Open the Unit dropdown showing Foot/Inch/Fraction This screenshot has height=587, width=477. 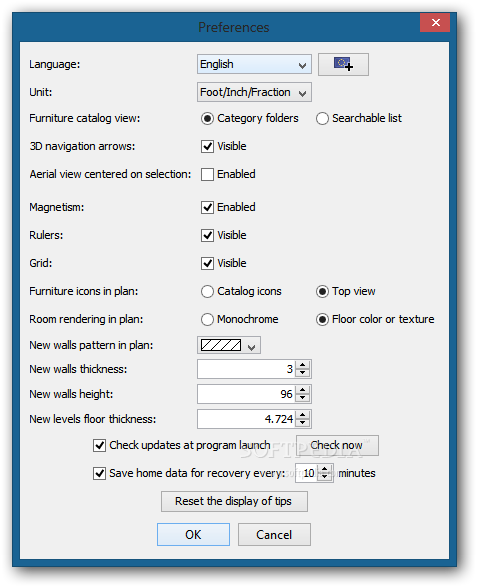click(x=254, y=92)
